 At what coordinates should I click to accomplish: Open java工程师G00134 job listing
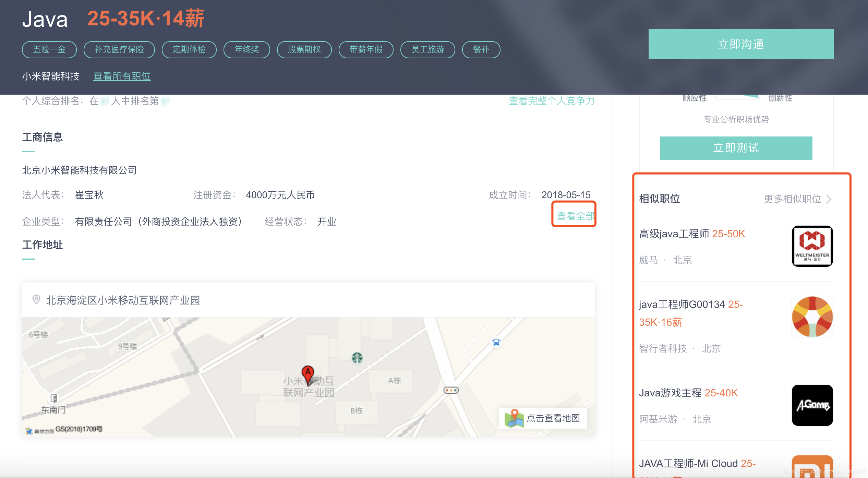682,304
